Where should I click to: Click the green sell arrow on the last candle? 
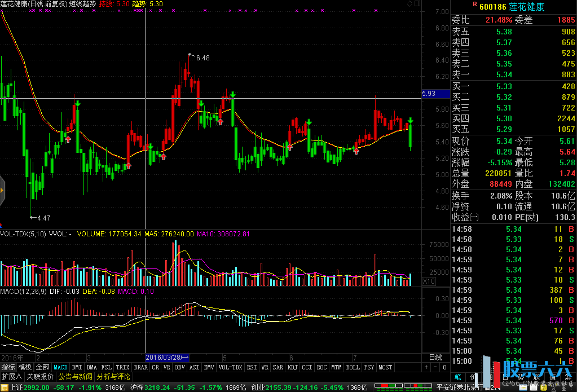pyautogui.click(x=411, y=121)
